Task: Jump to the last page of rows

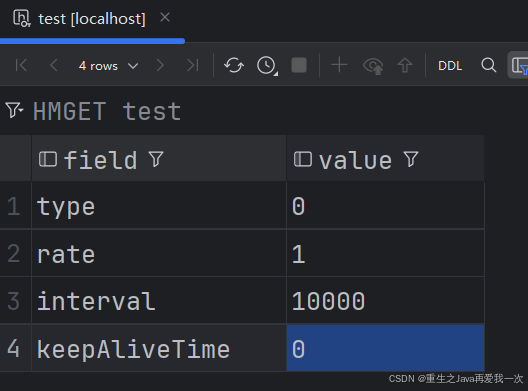Action: [x=193, y=65]
